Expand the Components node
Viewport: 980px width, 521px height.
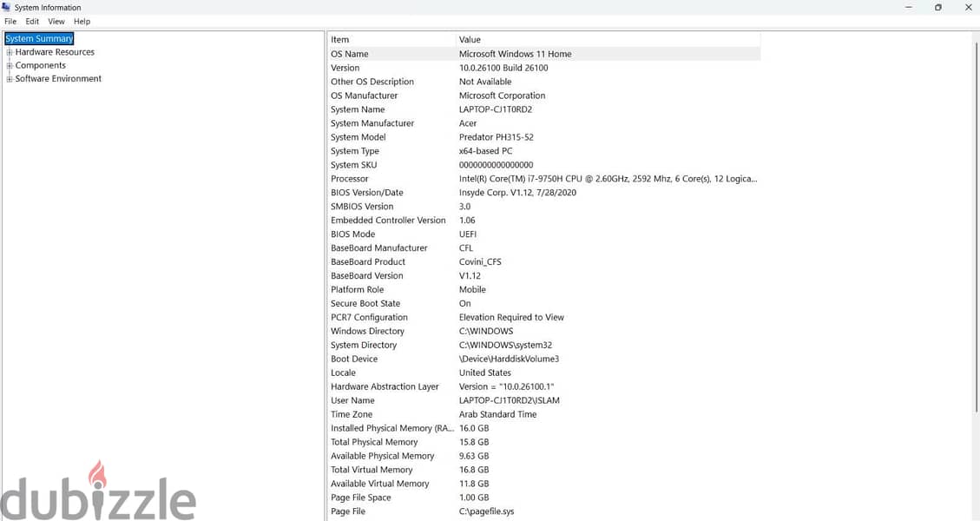[10, 66]
